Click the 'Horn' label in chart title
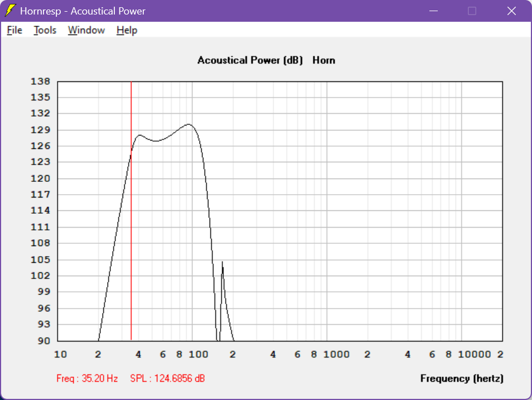 pyautogui.click(x=323, y=60)
